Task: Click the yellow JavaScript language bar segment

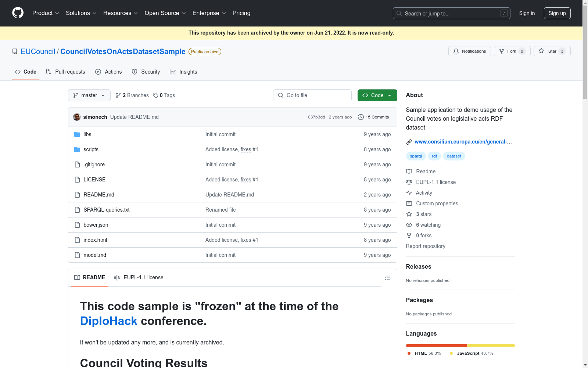Action: click(x=491, y=346)
